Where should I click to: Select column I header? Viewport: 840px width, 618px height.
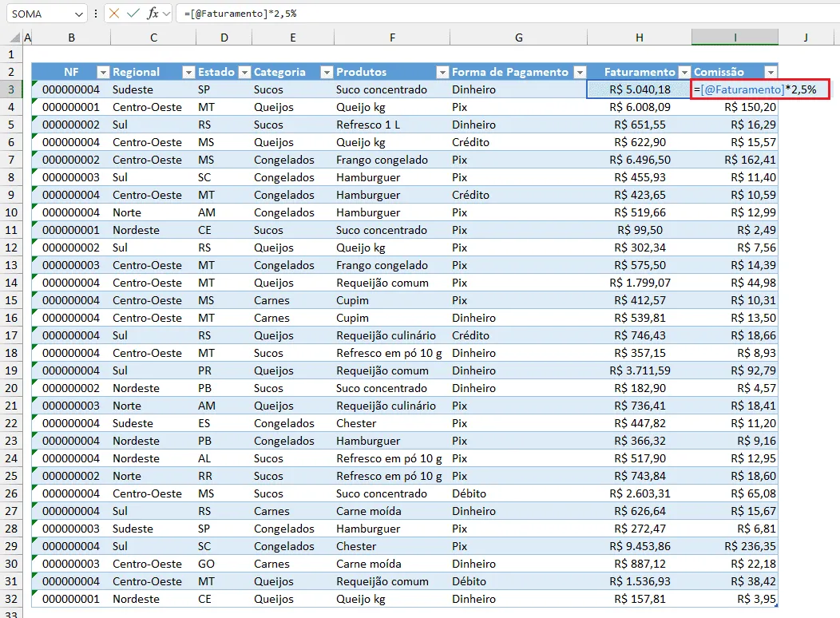(x=735, y=38)
